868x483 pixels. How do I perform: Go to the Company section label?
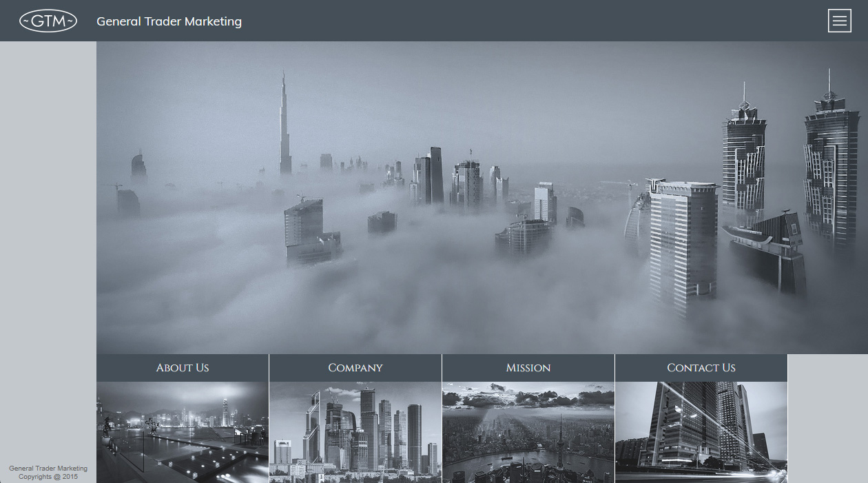pyautogui.click(x=355, y=368)
